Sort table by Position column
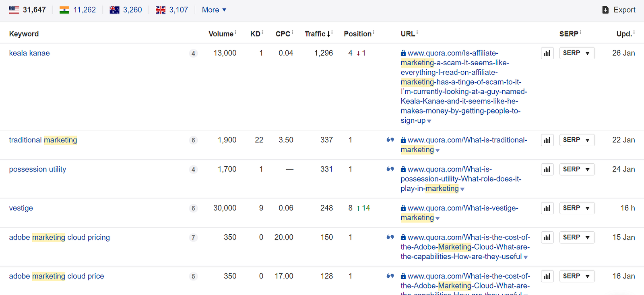 (x=357, y=34)
